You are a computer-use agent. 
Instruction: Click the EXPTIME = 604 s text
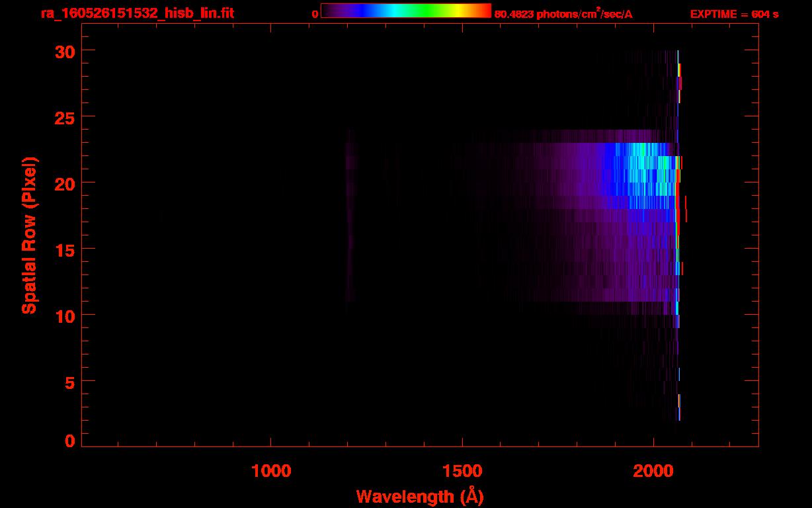coord(734,14)
